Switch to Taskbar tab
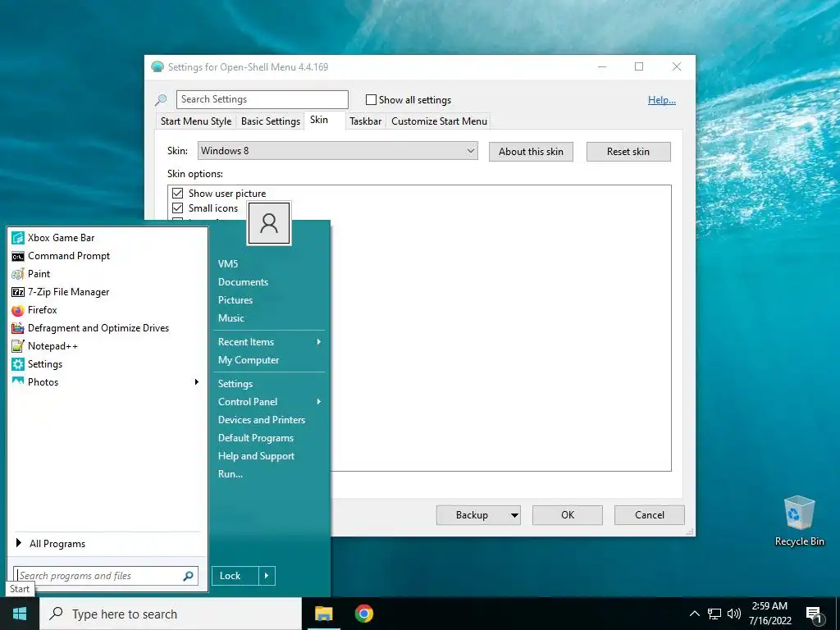 coord(365,121)
